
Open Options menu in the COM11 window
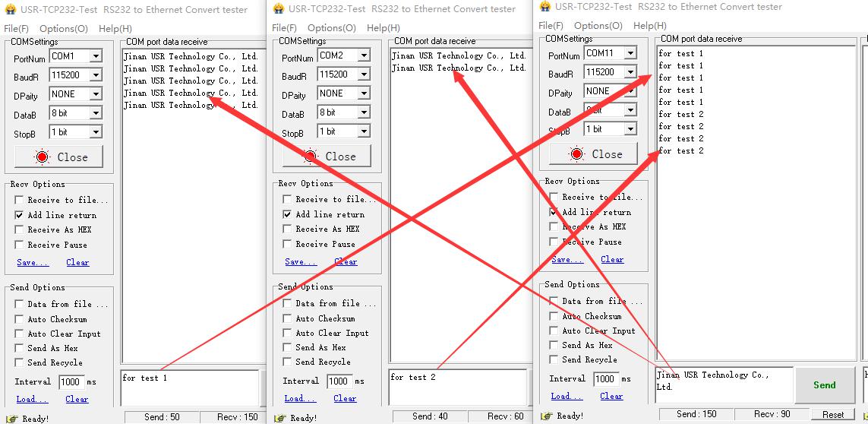(x=598, y=26)
